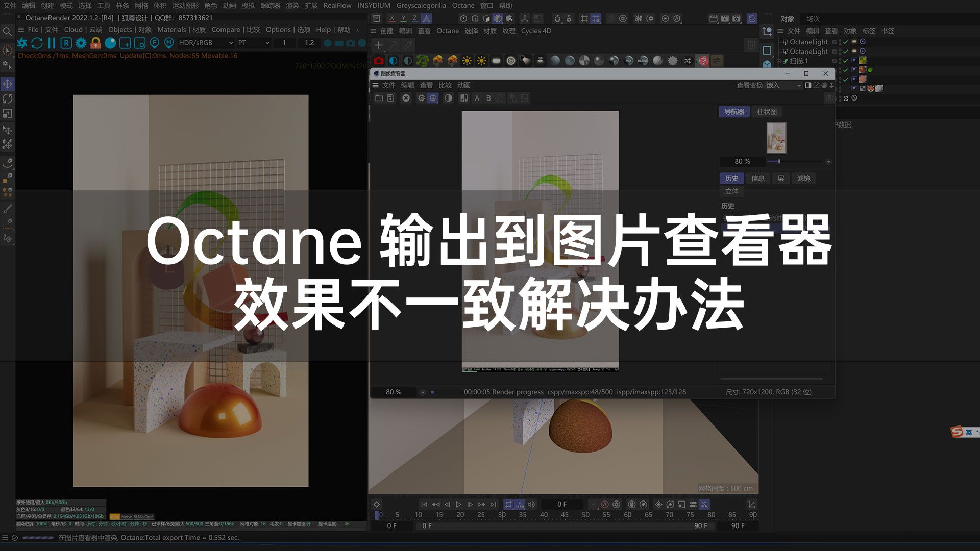Image resolution: width=980 pixels, height=551 pixels.
Task: Select 导航器 navigator tab
Action: (734, 112)
